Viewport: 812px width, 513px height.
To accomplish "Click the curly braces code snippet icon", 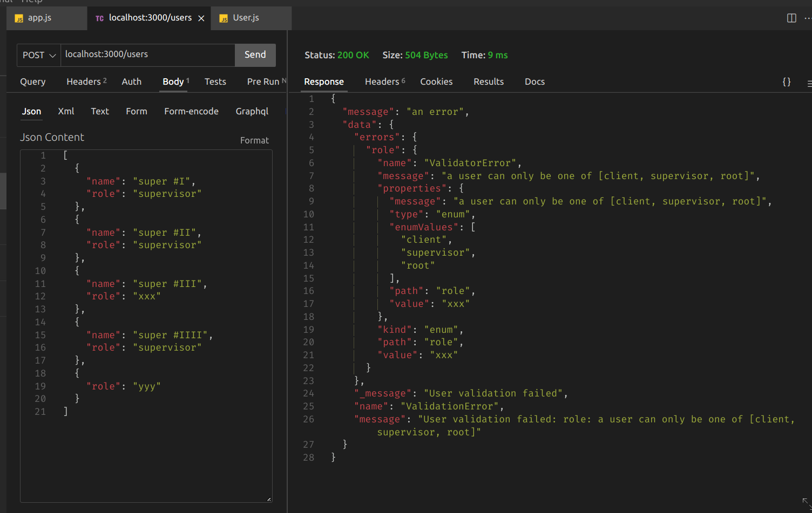I will pos(787,82).
